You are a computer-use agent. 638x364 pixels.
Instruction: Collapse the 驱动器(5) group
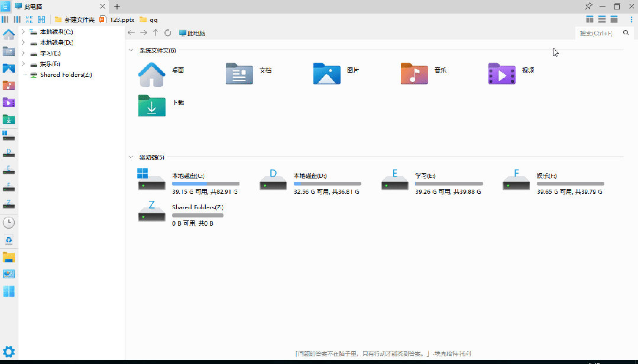pyautogui.click(x=131, y=157)
